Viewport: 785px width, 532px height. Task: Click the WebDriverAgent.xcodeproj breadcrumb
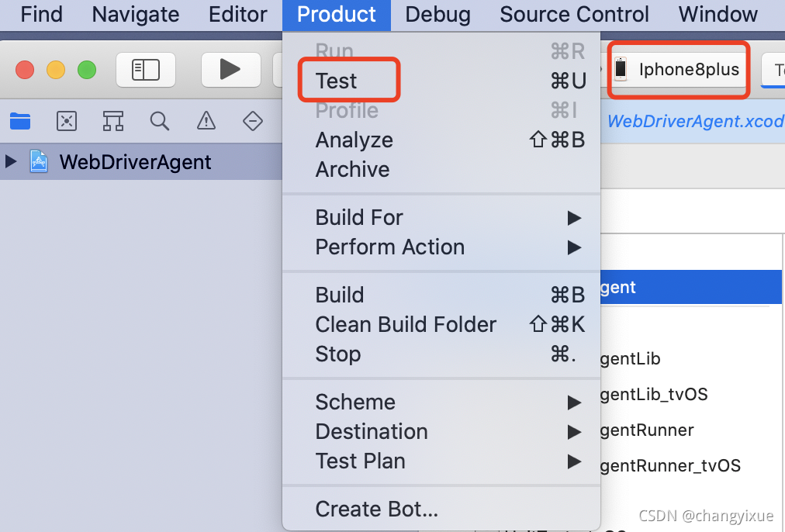[x=696, y=121]
